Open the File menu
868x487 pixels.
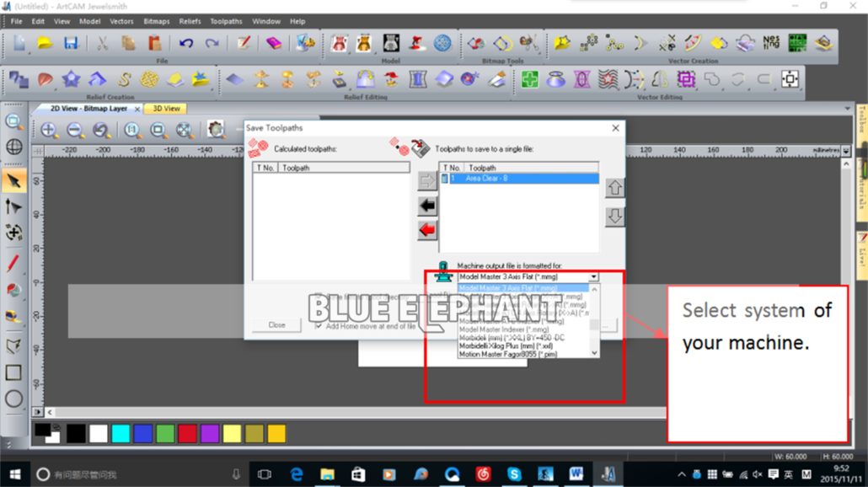point(17,21)
